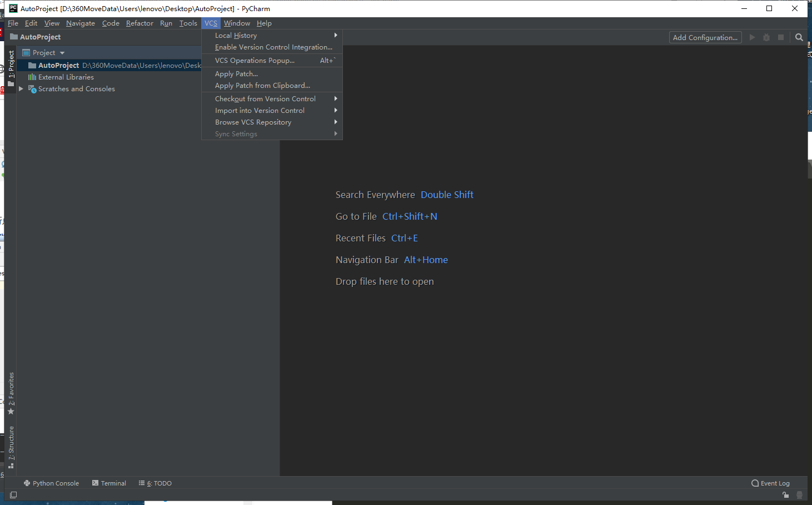Click the AutoProject folder icon in navigation bar
Viewport: 812px width, 505px height.
click(14, 37)
